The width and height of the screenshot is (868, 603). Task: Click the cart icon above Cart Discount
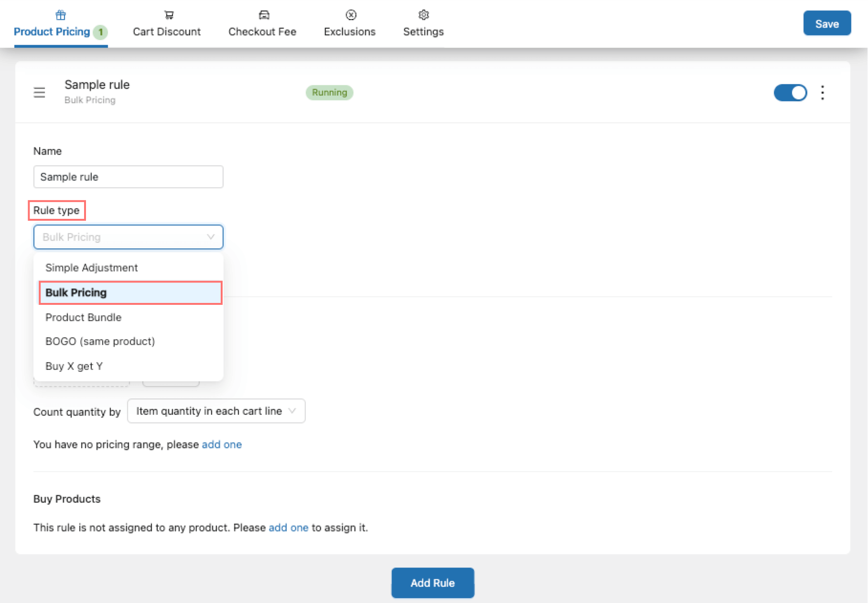(169, 15)
